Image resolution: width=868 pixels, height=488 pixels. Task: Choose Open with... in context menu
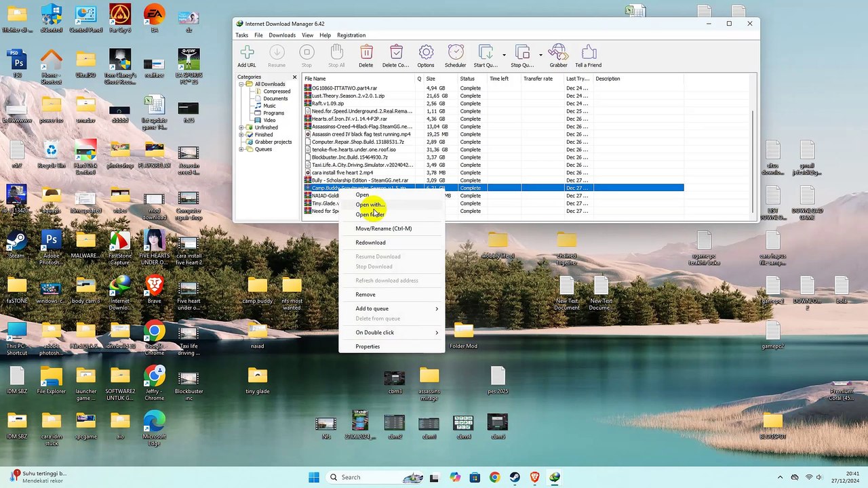click(x=391, y=205)
